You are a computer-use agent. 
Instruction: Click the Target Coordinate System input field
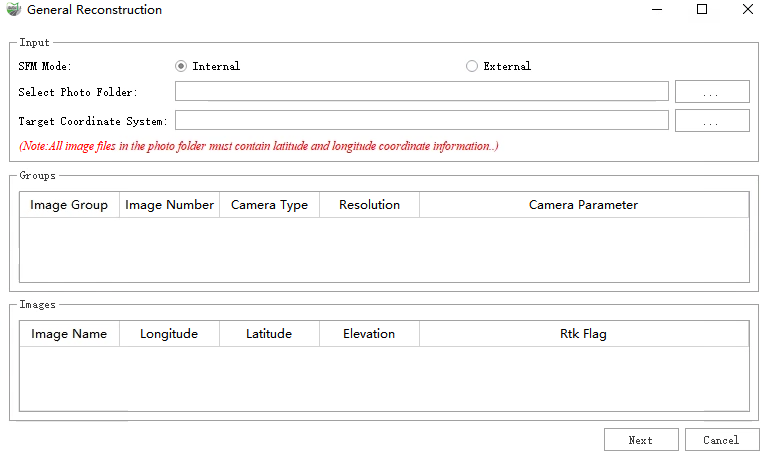(x=422, y=120)
